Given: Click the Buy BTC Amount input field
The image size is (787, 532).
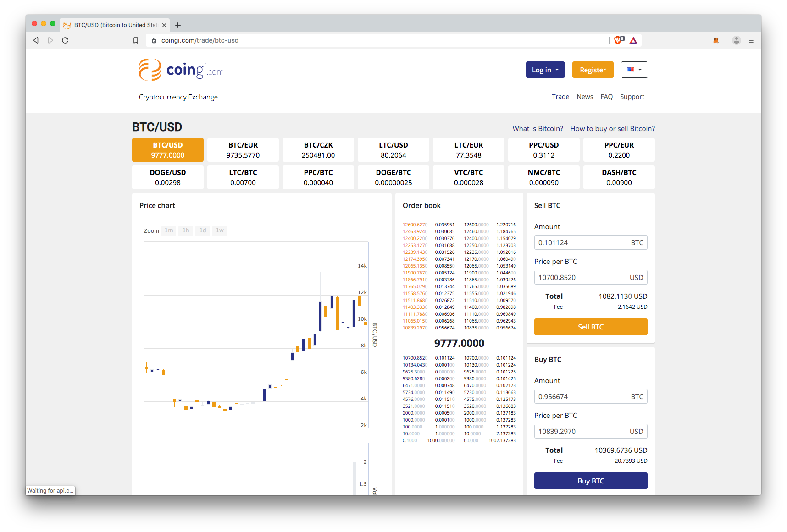Looking at the screenshot, I should [x=581, y=396].
